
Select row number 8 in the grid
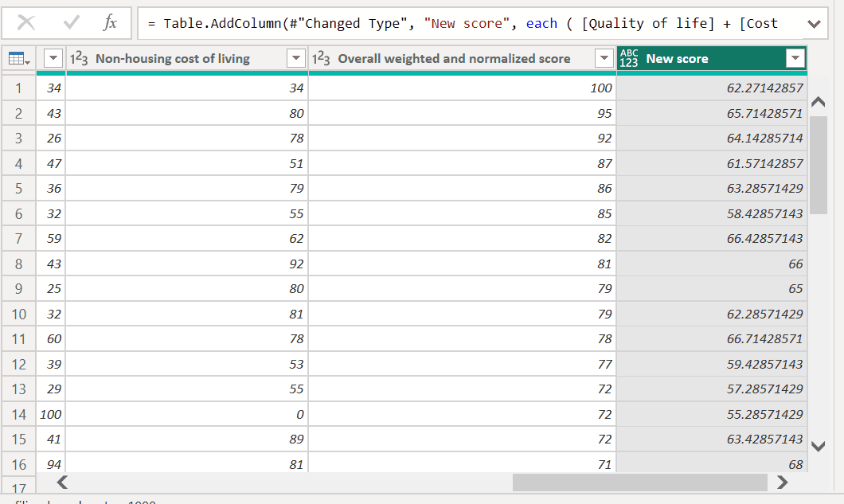[18, 264]
